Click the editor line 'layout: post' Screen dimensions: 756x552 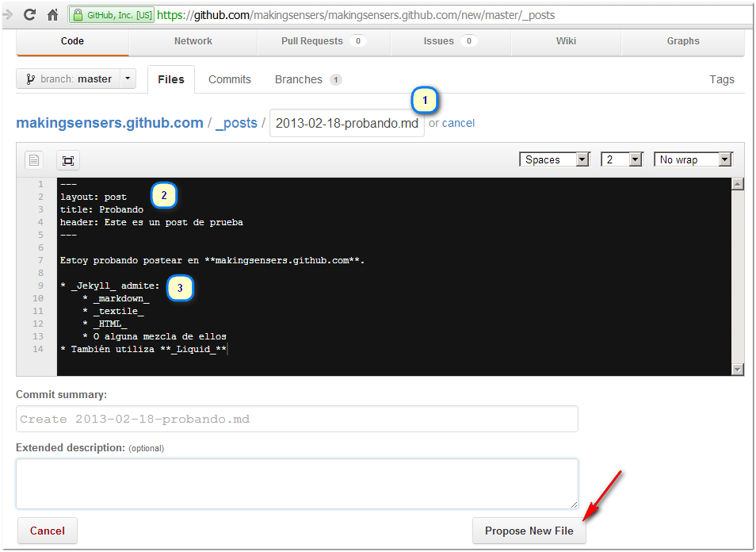point(93,197)
